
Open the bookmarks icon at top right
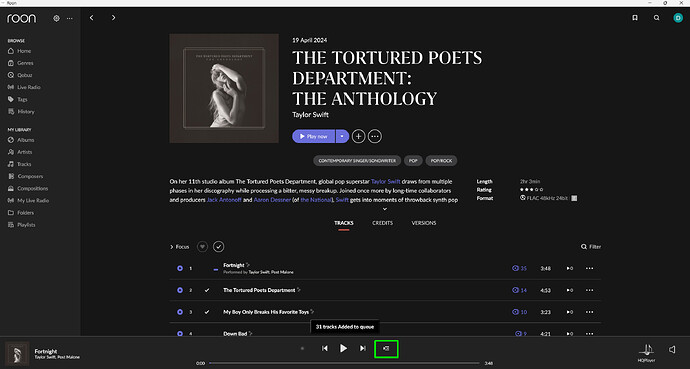click(635, 18)
